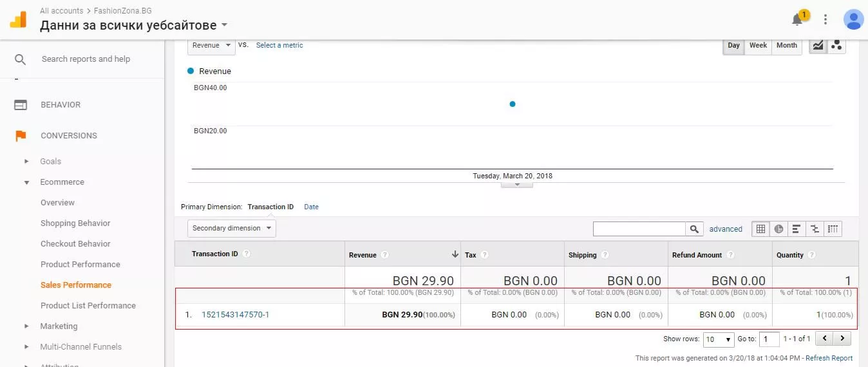
Task: Show help for Tax column
Action: point(484,255)
